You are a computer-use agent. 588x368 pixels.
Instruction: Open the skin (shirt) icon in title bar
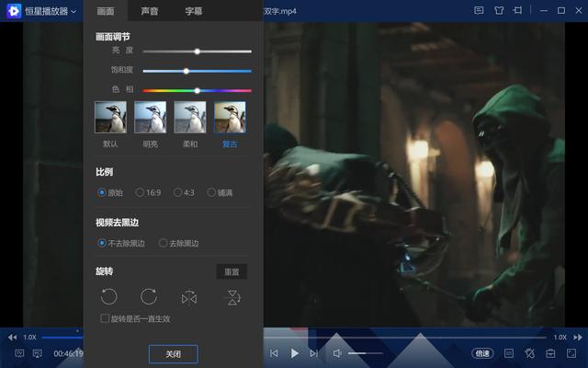(x=499, y=10)
